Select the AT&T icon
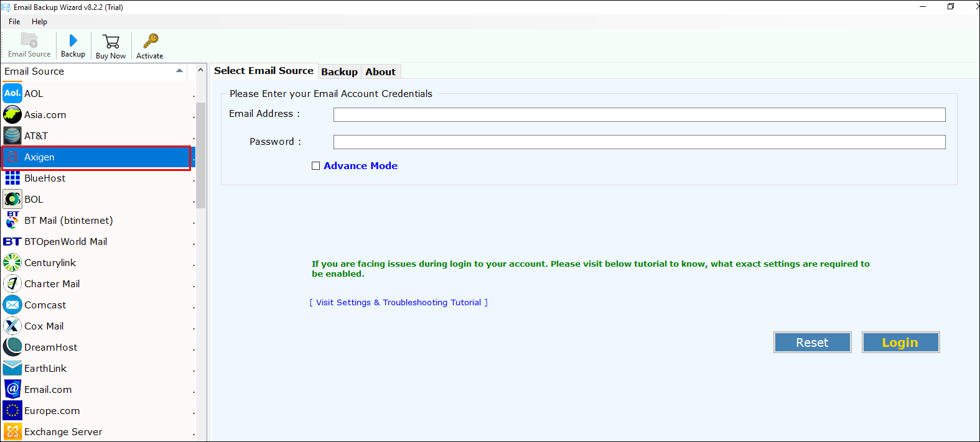 (12, 136)
